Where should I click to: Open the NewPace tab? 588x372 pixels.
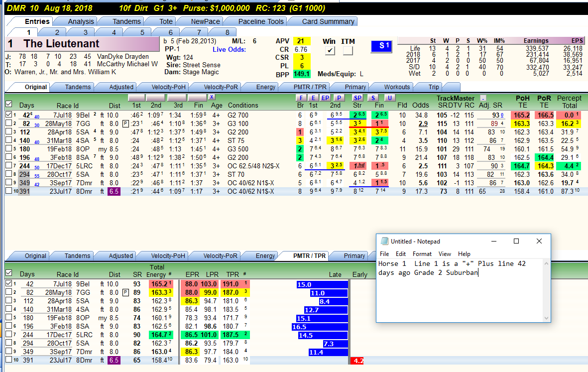click(x=206, y=21)
